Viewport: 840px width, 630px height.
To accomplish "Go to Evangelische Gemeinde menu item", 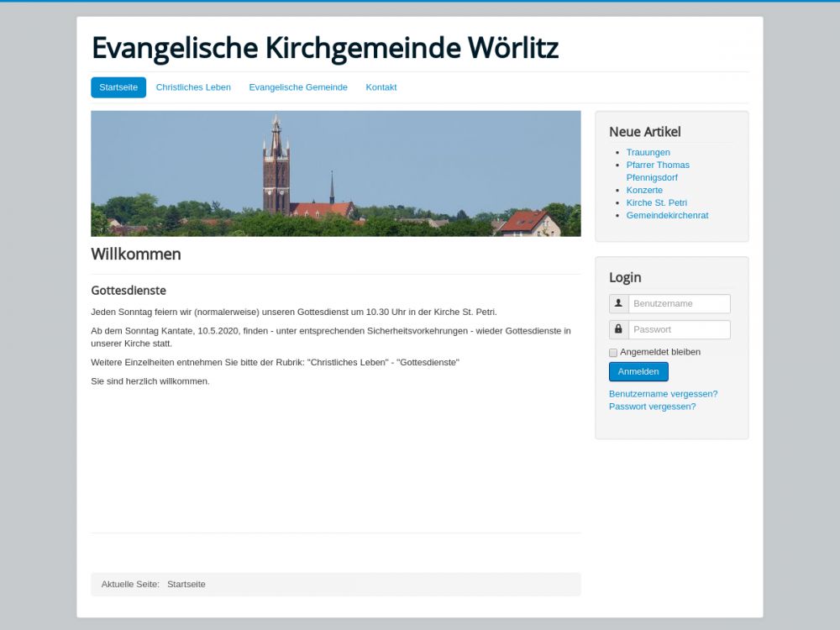I will point(298,87).
